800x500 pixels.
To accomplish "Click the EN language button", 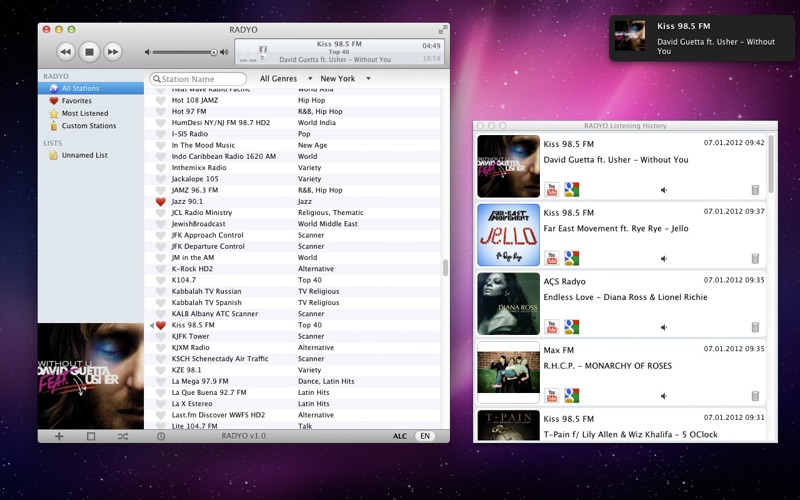I will pyautogui.click(x=425, y=436).
